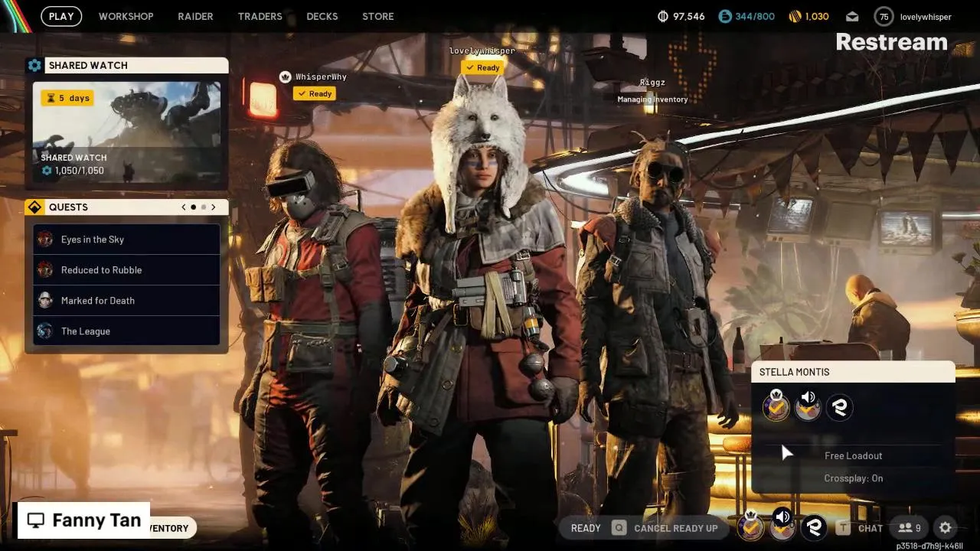The image size is (980, 551).
Task: Click the READY status label
Action: [x=586, y=528]
